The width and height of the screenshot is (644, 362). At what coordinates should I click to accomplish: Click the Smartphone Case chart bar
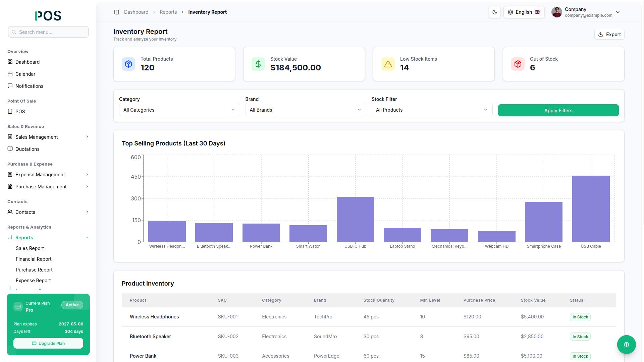(544, 222)
